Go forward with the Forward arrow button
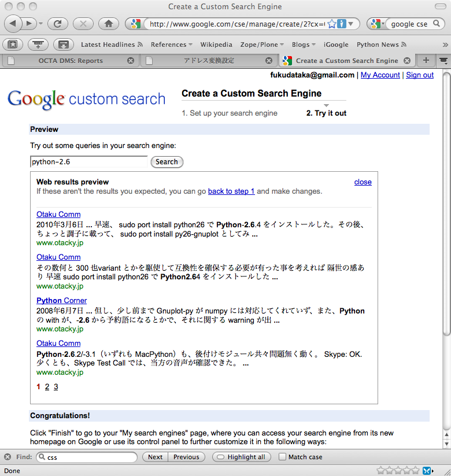The width and height of the screenshot is (451, 476). click(29, 23)
